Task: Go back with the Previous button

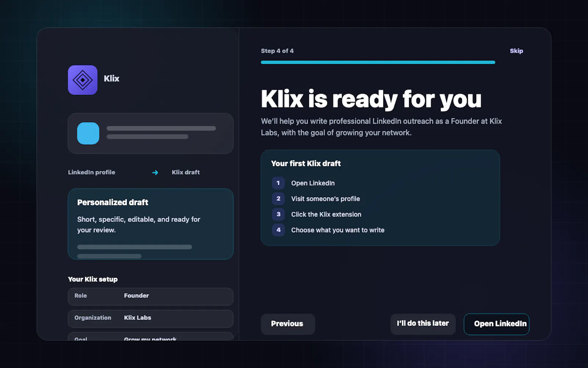Action: [288, 324]
